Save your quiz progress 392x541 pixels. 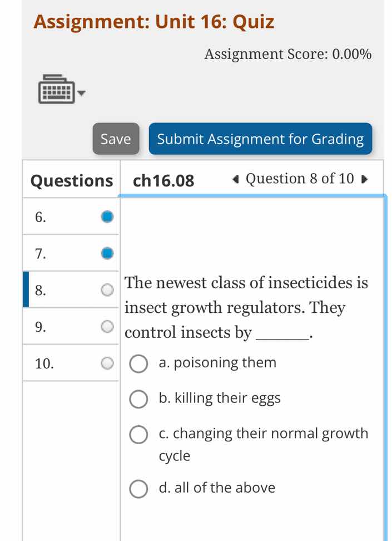pyautogui.click(x=115, y=139)
